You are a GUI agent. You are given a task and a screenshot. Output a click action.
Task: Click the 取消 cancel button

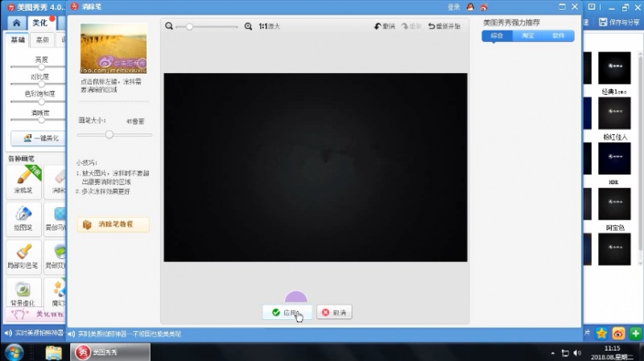334,313
